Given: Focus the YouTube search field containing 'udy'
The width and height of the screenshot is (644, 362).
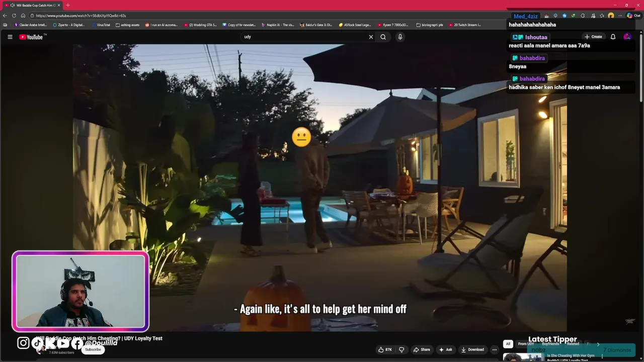Looking at the screenshot, I should point(304,37).
